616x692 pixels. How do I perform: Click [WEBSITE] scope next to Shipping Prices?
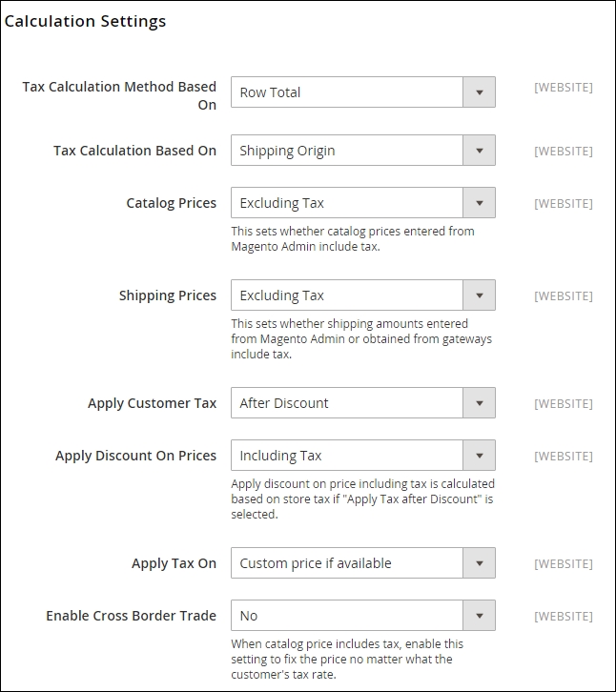(x=563, y=295)
